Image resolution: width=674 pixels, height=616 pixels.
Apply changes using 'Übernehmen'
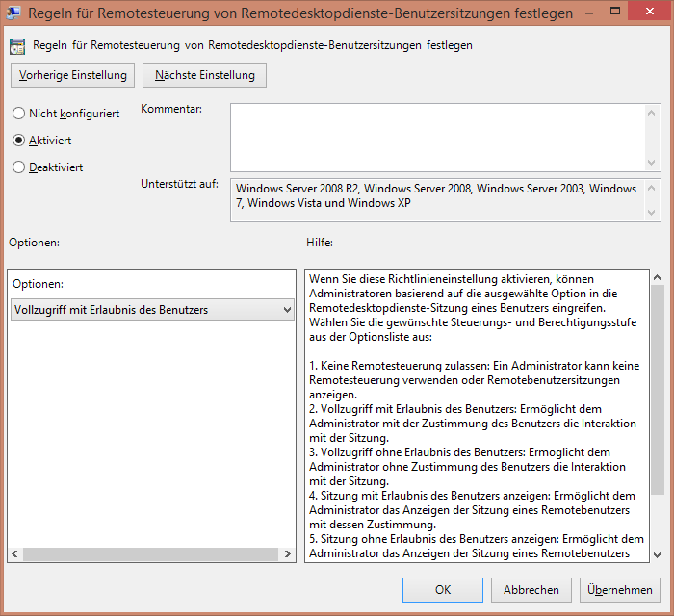[619, 590]
